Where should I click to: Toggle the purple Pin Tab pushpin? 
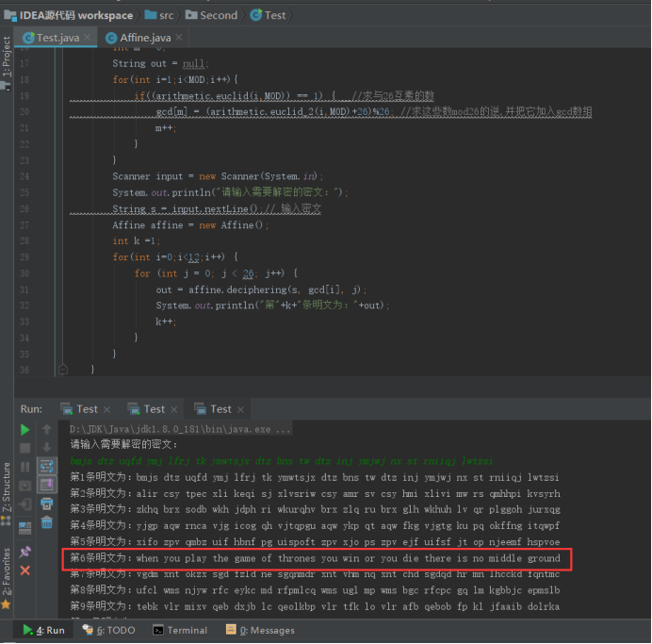[x=24, y=552]
